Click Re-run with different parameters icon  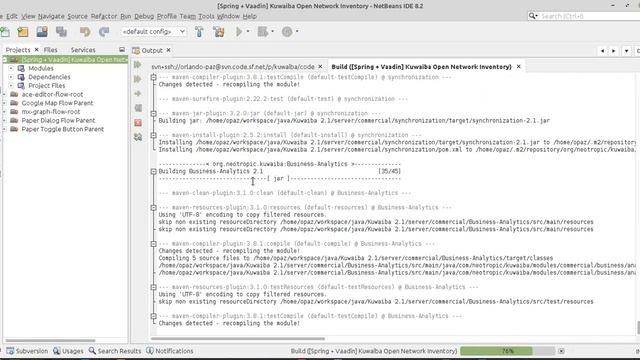138,79
